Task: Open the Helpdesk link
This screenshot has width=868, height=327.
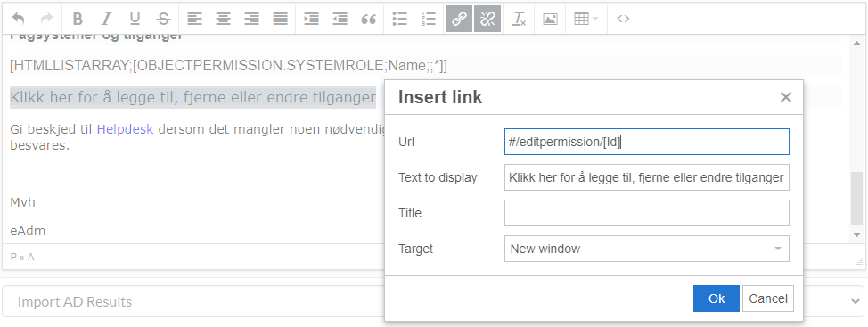Action: click(125, 129)
